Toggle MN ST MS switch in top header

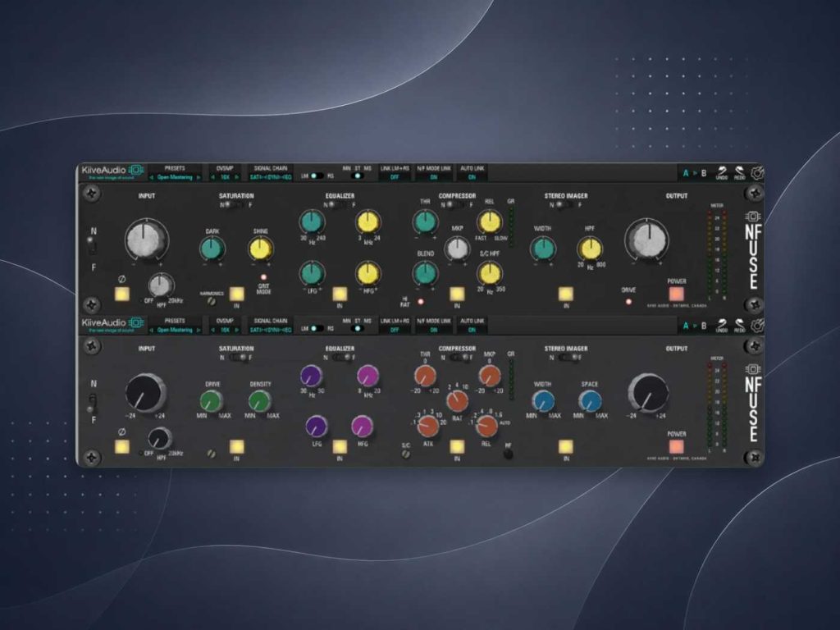(x=357, y=176)
